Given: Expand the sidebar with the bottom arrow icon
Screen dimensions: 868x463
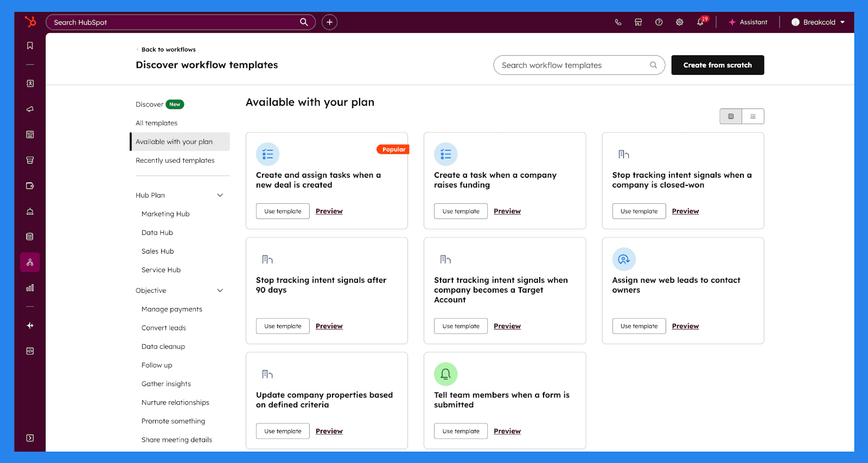Looking at the screenshot, I should pyautogui.click(x=30, y=438).
